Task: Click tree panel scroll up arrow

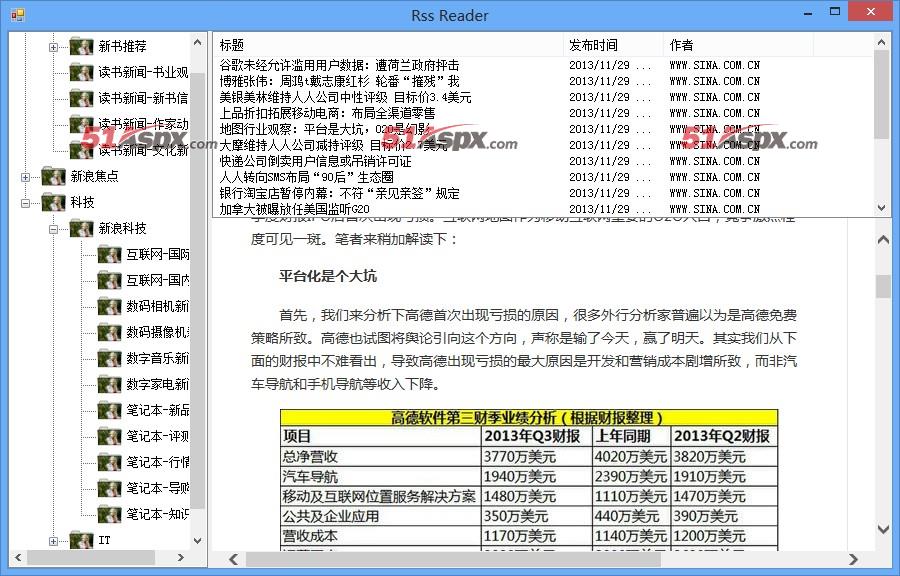Action: (197, 42)
